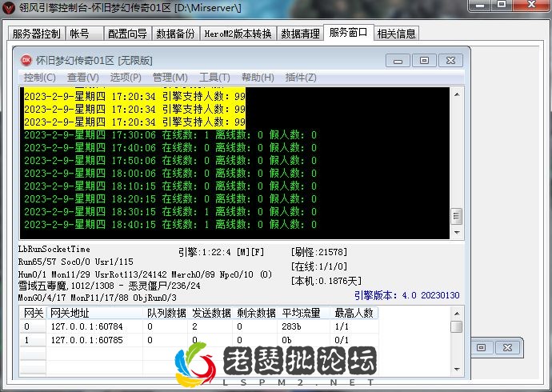The height and width of the screenshot is (392, 552).
Task: Click the [刷怪:21578] status text
Action: coord(319,251)
